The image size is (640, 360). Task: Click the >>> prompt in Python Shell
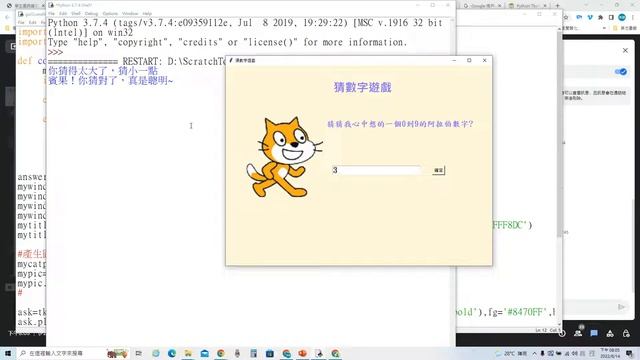[x=55, y=52]
